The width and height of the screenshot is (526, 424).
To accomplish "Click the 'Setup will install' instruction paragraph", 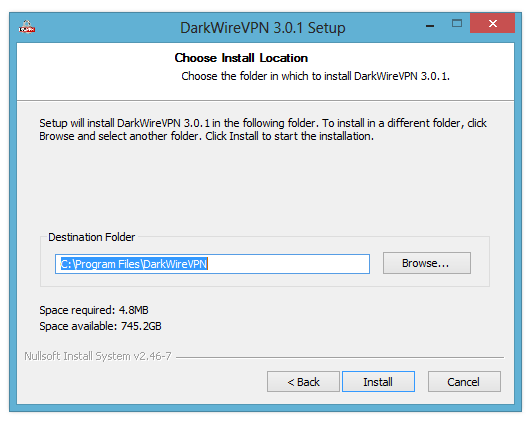I will 263,129.
